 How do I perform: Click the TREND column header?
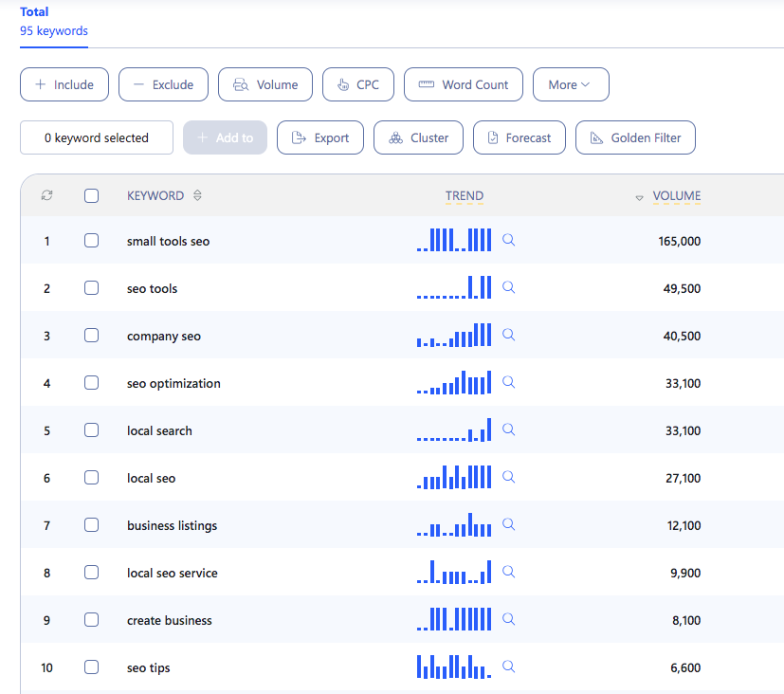click(x=465, y=195)
